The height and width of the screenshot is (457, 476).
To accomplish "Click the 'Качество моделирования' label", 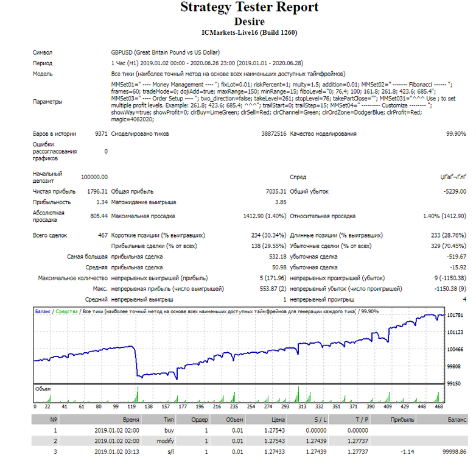I will [x=323, y=133].
